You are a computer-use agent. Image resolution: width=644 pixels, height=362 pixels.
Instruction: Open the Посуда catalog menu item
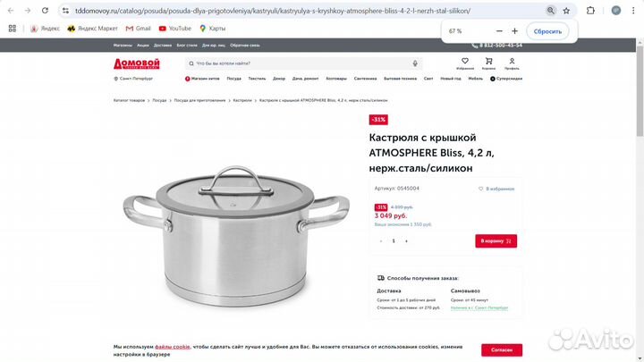click(x=234, y=79)
